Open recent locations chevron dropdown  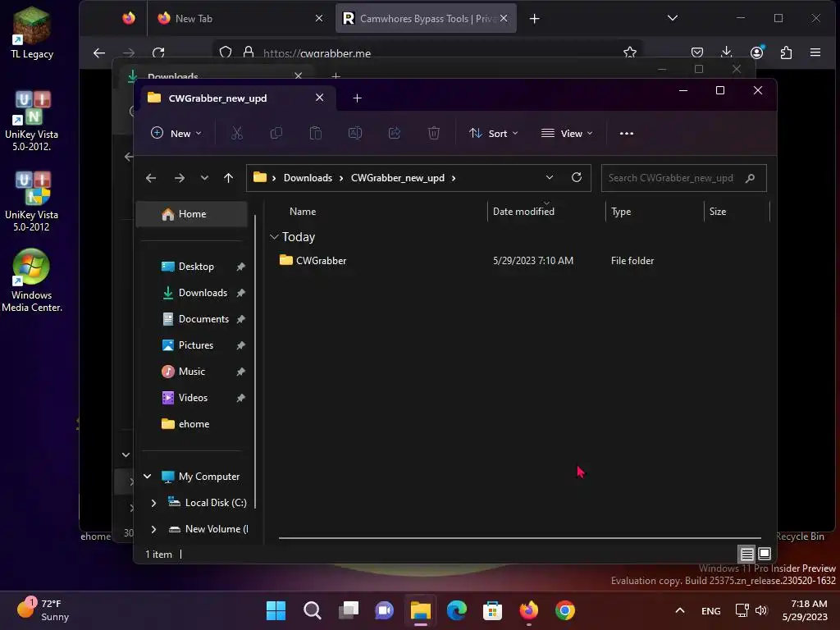pos(204,178)
